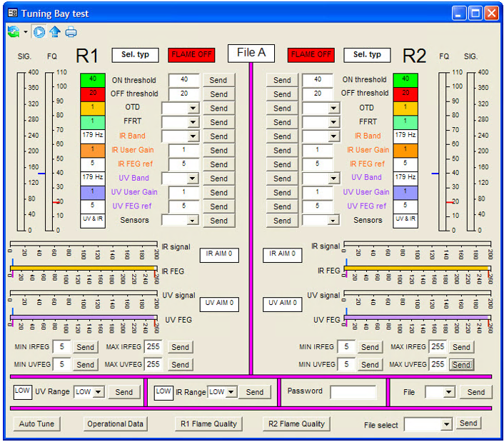Open the small arrow beside refresh icon
This screenshot has height=442, width=504.
coord(26,32)
